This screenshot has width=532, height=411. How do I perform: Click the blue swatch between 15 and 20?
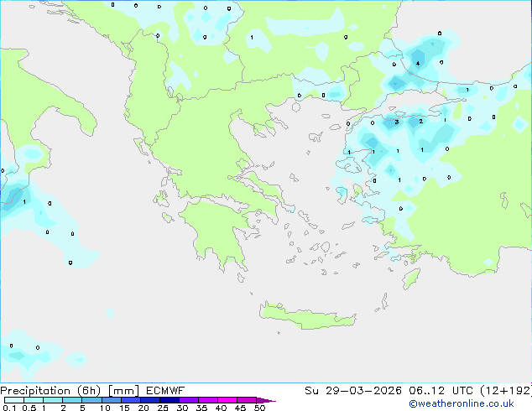(131, 400)
